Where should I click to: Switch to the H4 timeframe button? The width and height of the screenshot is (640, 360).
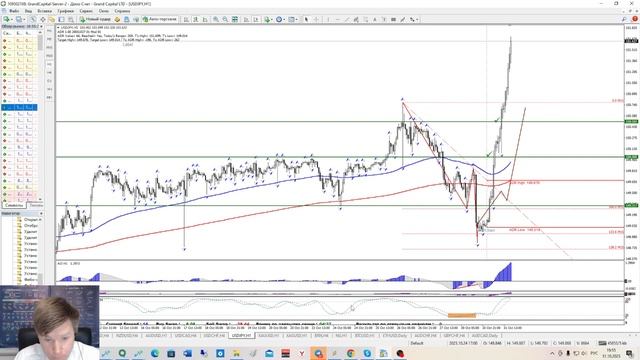click(x=49, y=72)
